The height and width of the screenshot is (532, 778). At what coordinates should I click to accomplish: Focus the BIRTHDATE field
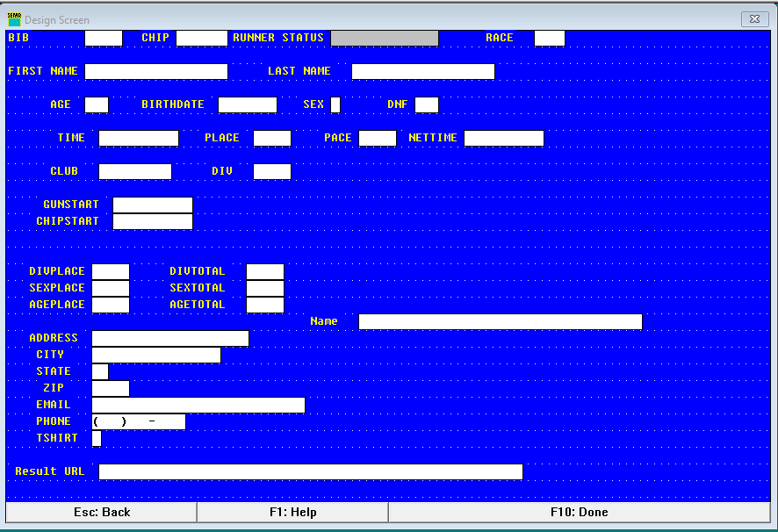[x=248, y=104]
